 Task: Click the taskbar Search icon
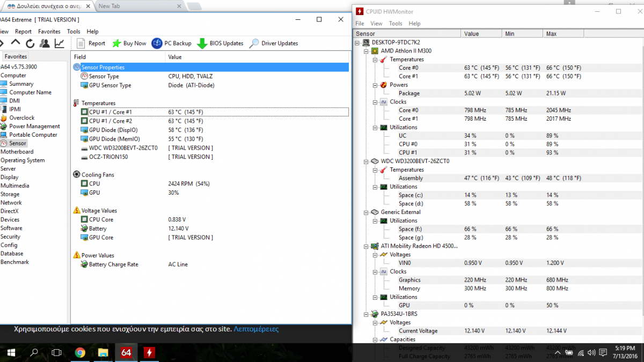pyautogui.click(x=34, y=352)
